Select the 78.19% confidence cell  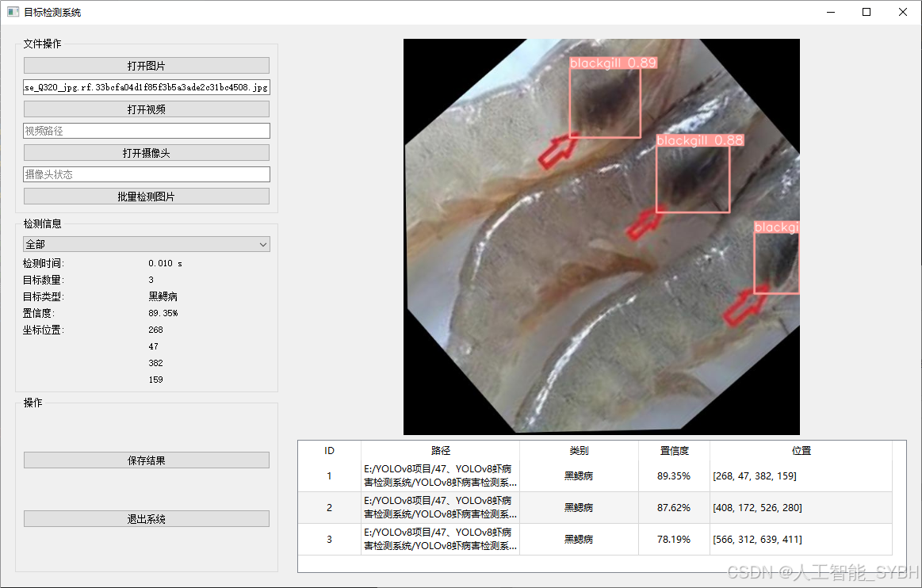(674, 539)
